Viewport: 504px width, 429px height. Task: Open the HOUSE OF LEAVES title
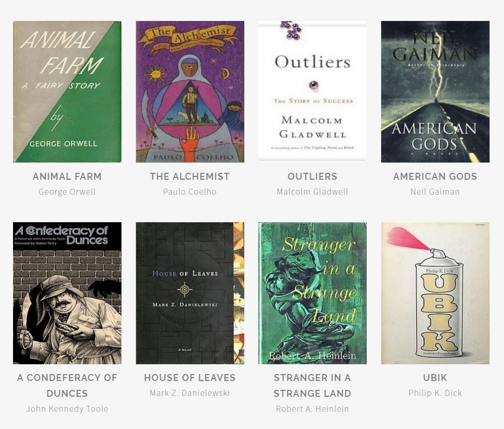(190, 377)
